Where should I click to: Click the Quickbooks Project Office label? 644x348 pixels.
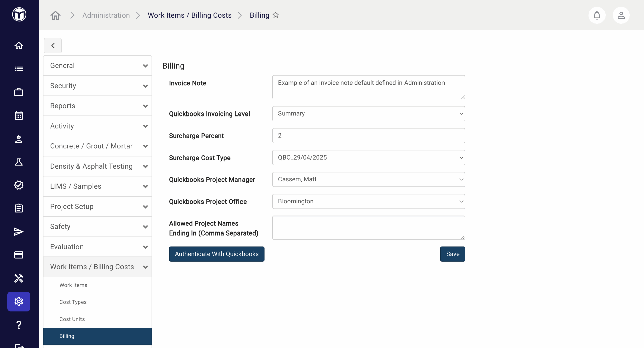pos(208,202)
